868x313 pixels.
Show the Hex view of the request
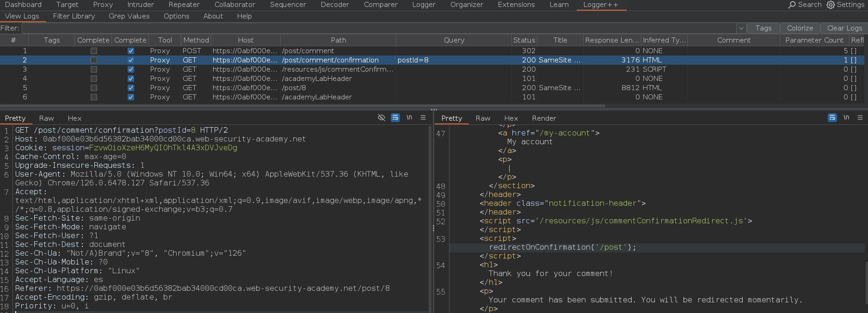tap(74, 118)
